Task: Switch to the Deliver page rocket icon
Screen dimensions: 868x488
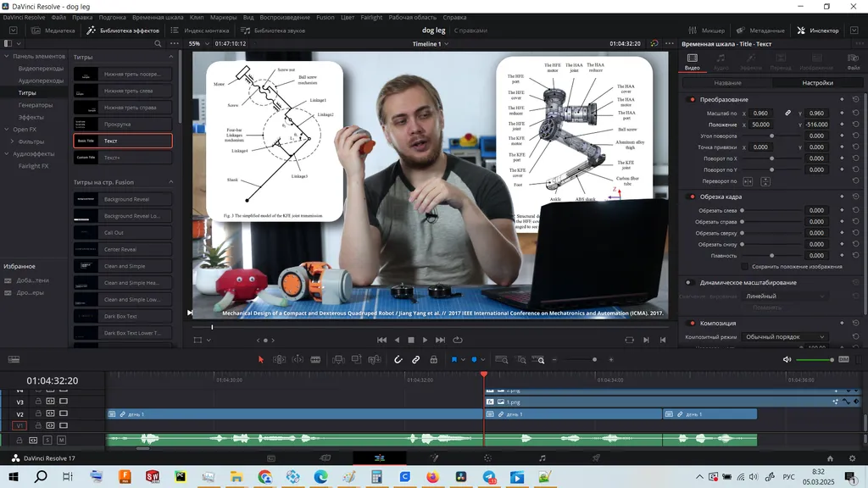Action: [x=596, y=458]
